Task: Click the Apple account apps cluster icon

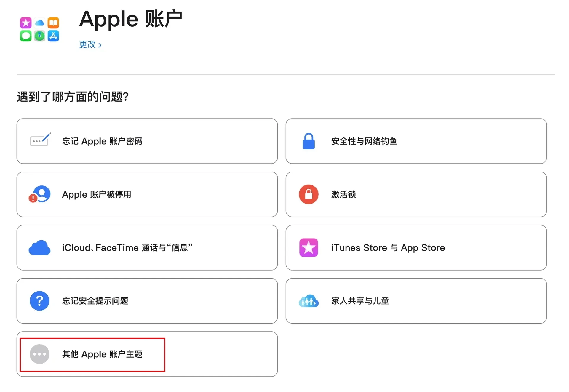Action: coord(39,29)
